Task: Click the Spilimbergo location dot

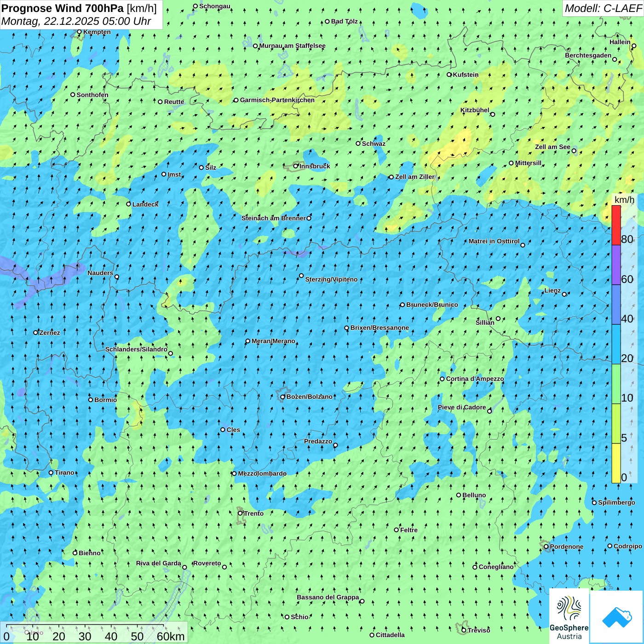Action: click(594, 503)
